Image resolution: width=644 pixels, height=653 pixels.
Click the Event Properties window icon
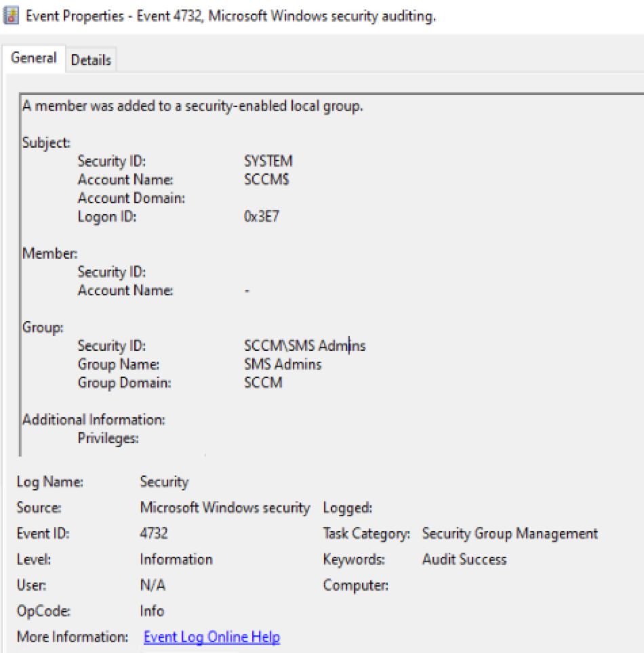point(11,16)
